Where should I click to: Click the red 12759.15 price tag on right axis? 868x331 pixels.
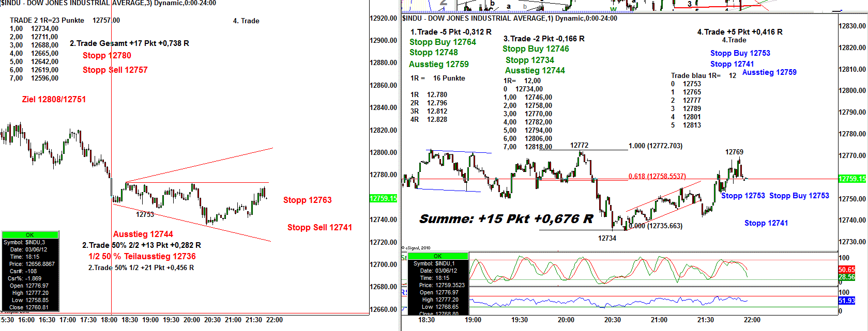tap(851, 179)
